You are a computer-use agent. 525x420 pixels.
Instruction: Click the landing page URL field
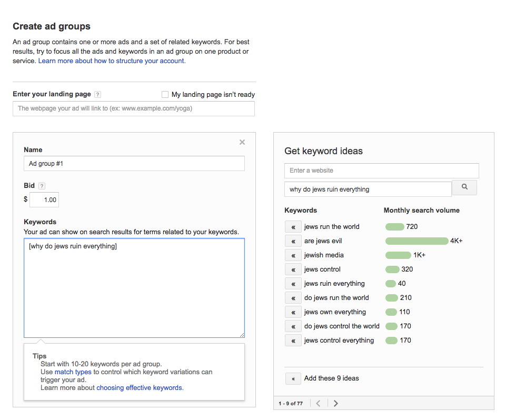point(134,109)
